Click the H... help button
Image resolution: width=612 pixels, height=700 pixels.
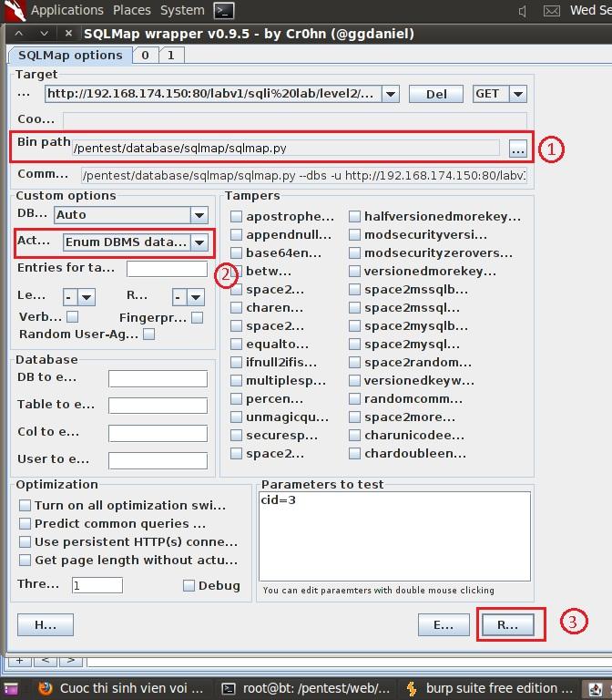[x=46, y=624]
